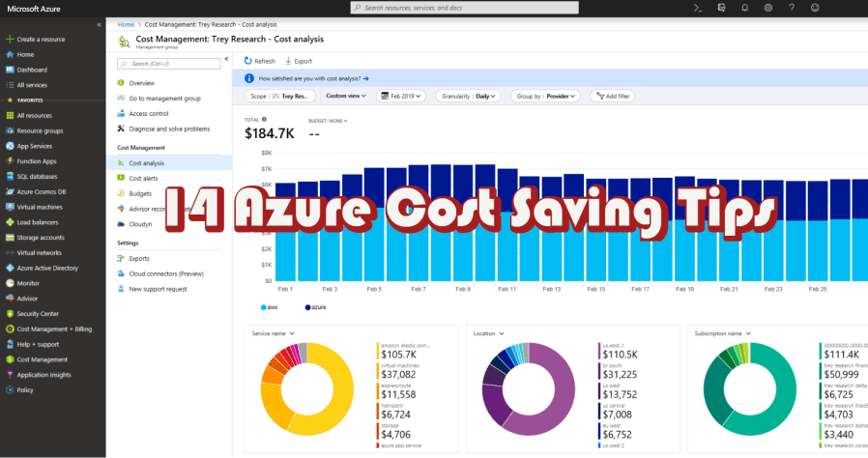This screenshot has height=458, width=868.
Task: Expand the Granularity: Daily dropdown
Action: (469, 97)
